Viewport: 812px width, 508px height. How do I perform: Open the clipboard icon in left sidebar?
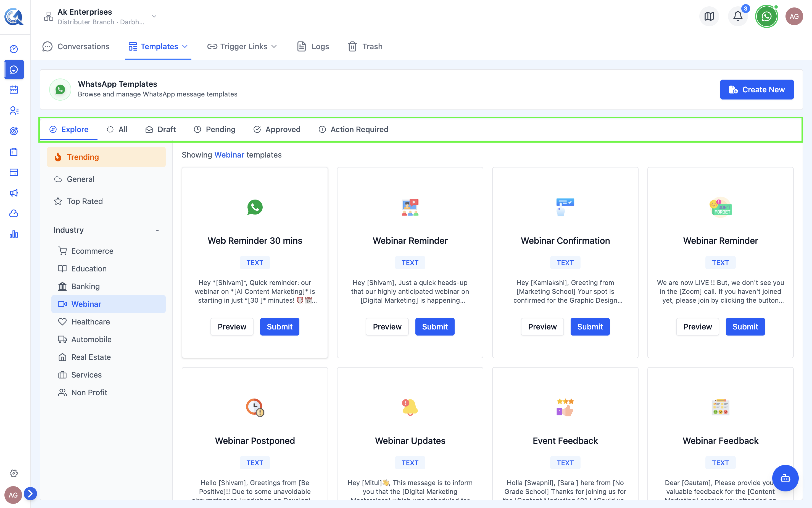click(x=14, y=152)
